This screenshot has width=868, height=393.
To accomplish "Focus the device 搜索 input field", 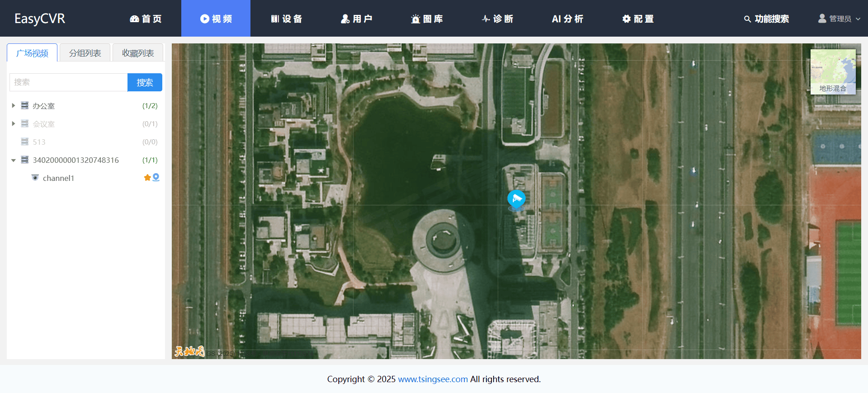I will [68, 82].
